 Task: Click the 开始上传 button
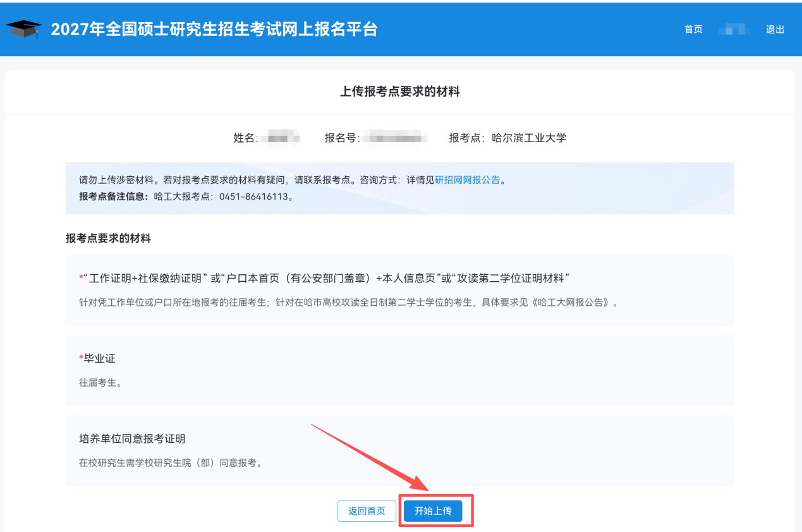point(433,511)
